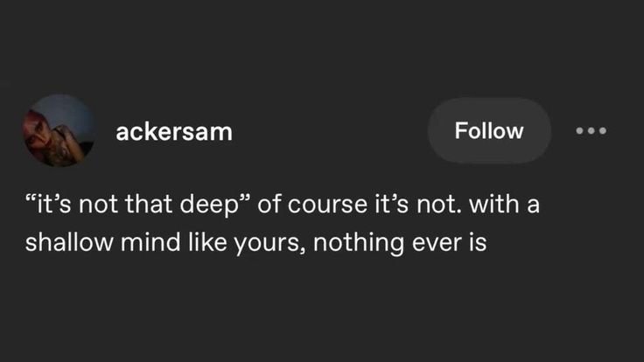Tap the meatballs icon next to Follow
Image resolution: width=644 pixels, height=362 pixels.
591,131
